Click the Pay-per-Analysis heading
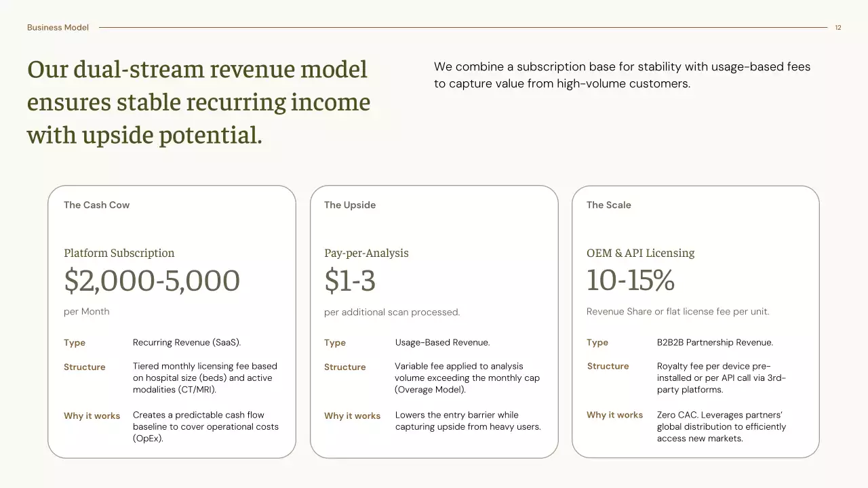Screen dimensions: 868x488 (366, 253)
